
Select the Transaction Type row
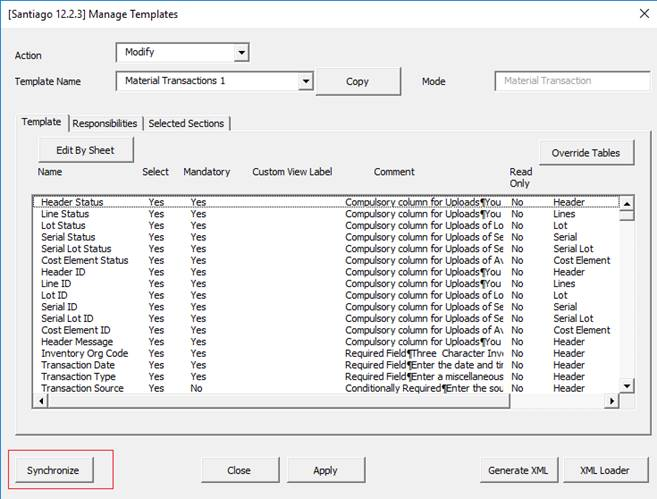tap(326, 377)
